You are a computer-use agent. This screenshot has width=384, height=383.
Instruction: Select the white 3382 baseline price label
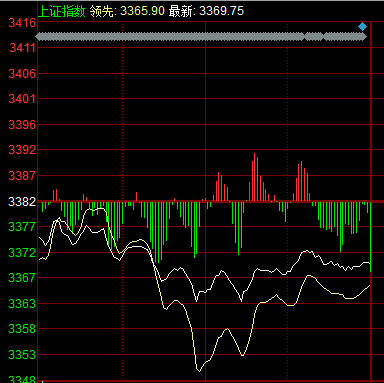click(22, 202)
